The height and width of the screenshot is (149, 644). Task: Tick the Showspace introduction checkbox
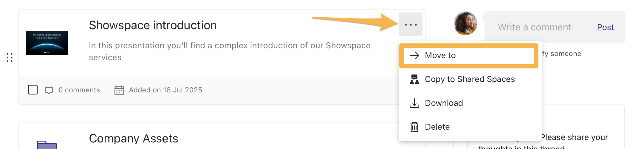pyautogui.click(x=33, y=90)
